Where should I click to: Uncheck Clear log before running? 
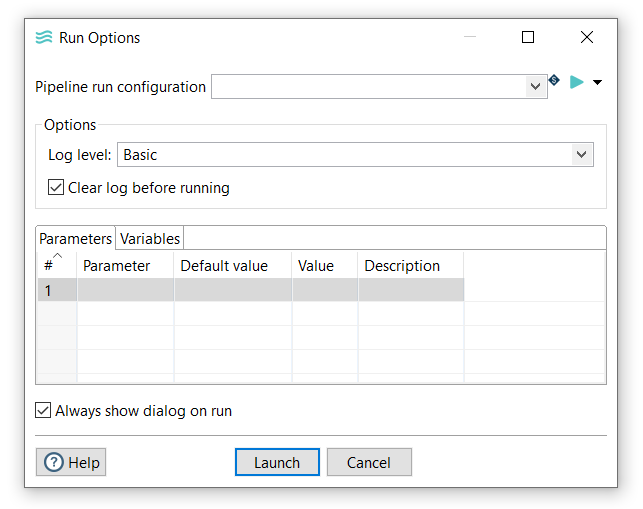56,187
